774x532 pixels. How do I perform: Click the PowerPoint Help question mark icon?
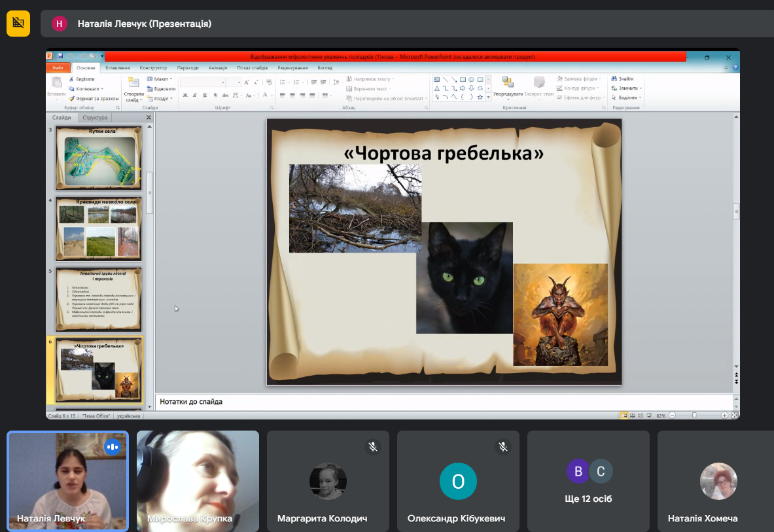click(x=735, y=67)
